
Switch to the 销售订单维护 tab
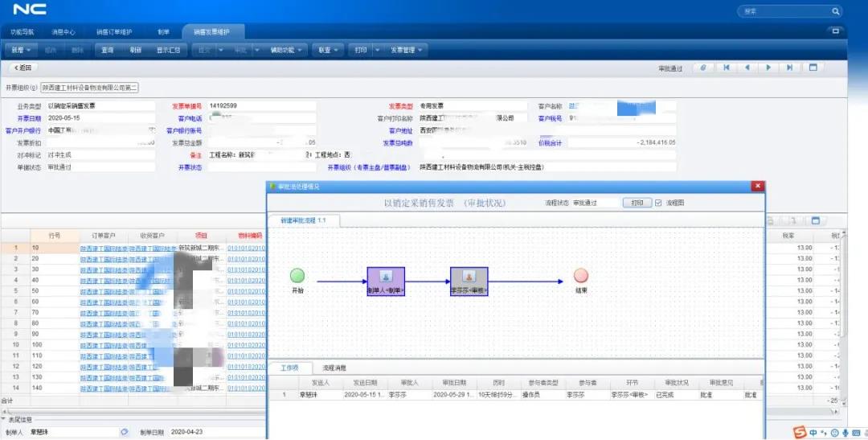pos(113,32)
